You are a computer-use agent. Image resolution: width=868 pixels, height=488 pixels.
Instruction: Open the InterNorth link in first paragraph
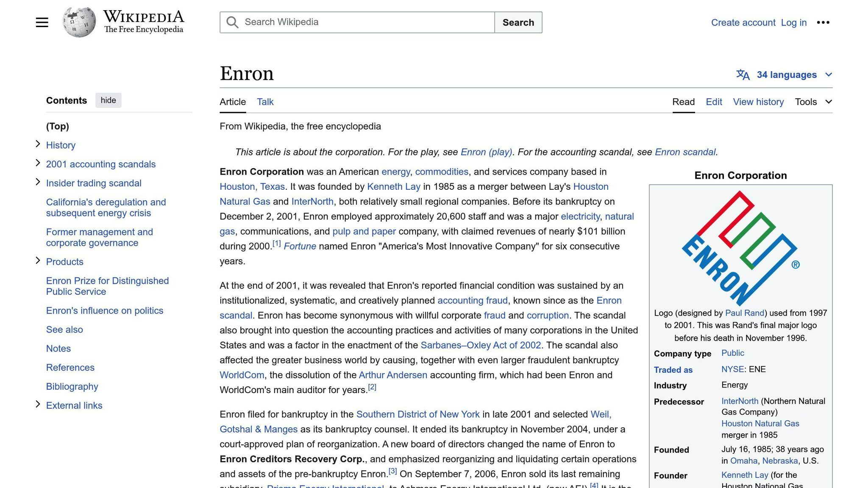tap(312, 202)
